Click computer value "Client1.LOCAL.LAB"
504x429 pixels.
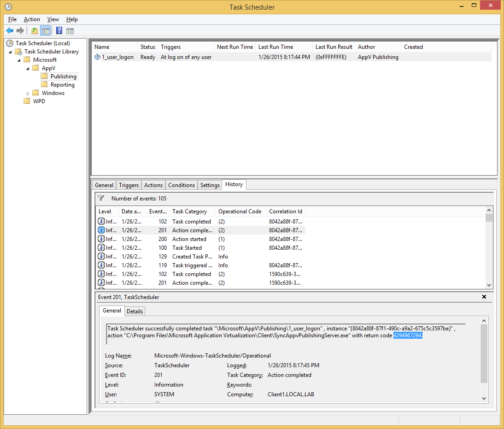pyautogui.click(x=291, y=394)
